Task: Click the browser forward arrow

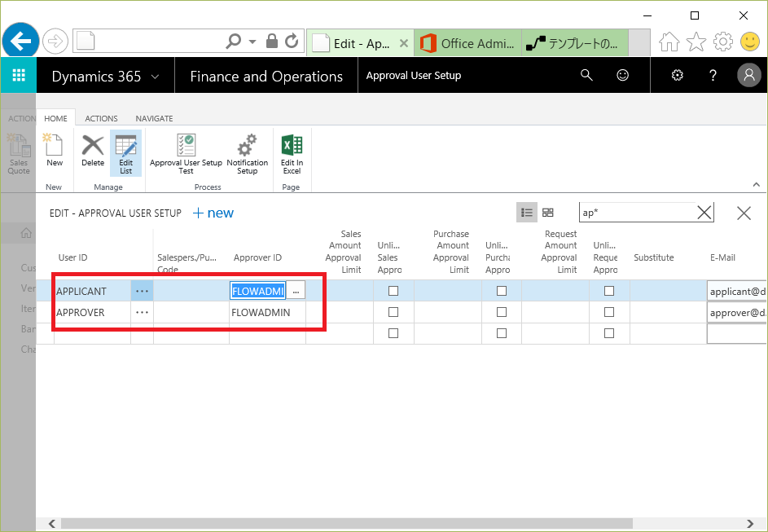Action: (x=55, y=42)
